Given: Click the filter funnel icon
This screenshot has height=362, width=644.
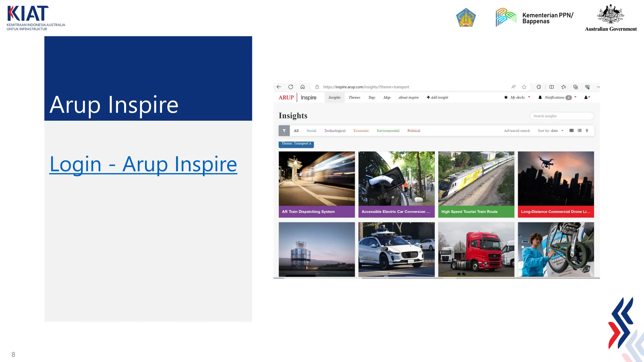Looking at the screenshot, I should (284, 131).
